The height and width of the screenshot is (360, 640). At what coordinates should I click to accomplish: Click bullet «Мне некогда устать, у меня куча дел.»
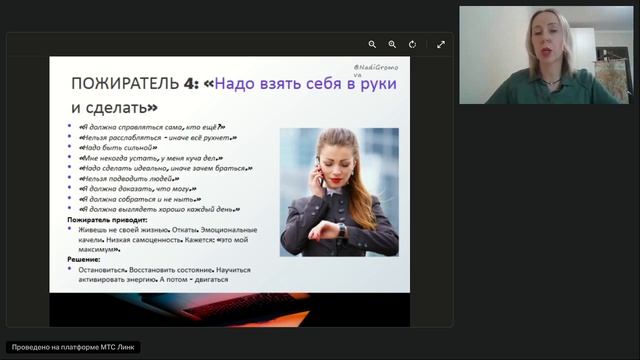pyautogui.click(x=151, y=158)
